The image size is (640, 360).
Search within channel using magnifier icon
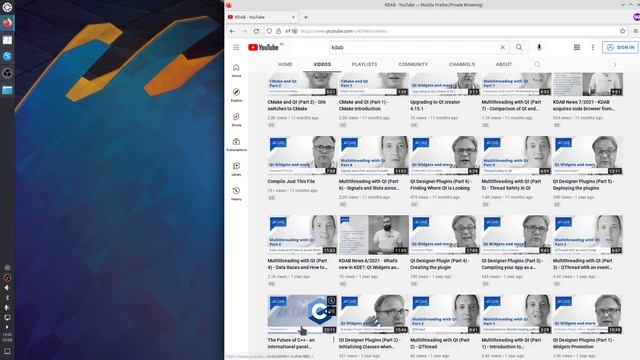[537, 64]
